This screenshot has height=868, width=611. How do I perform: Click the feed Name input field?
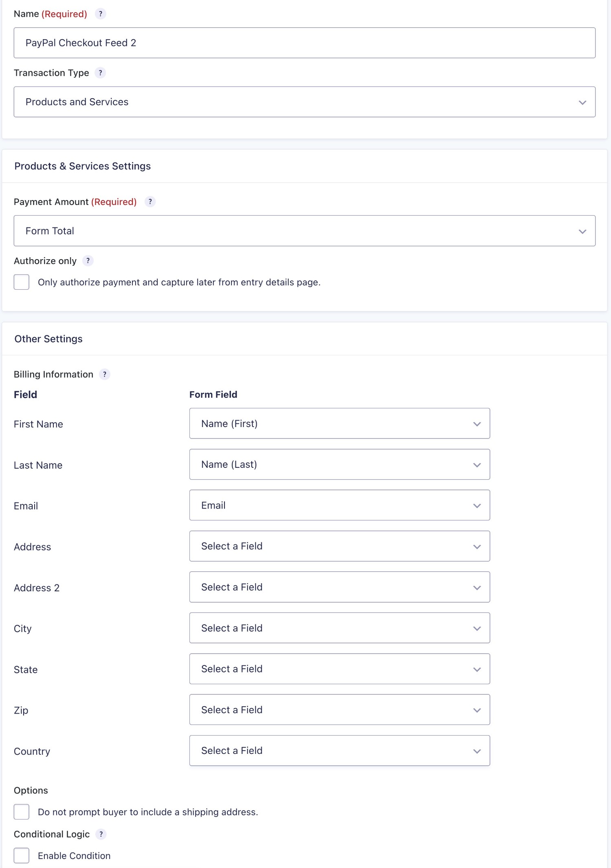click(x=305, y=43)
